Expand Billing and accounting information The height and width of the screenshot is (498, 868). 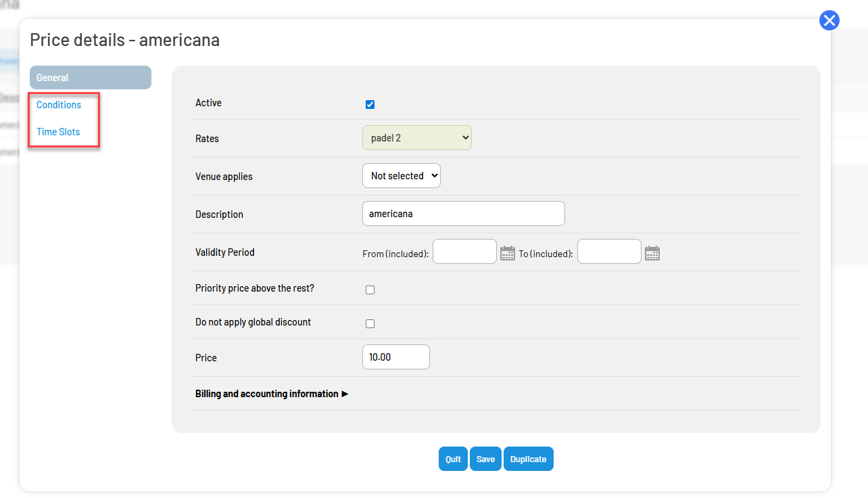point(272,394)
